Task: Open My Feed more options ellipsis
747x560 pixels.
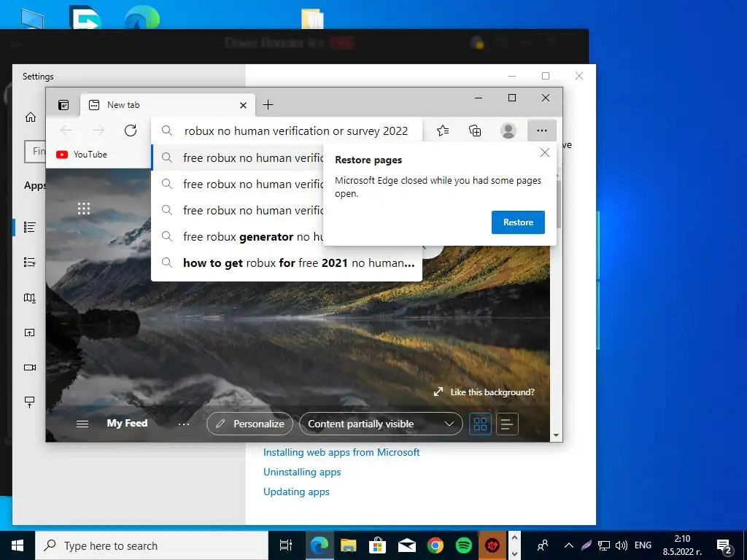Action: (183, 424)
